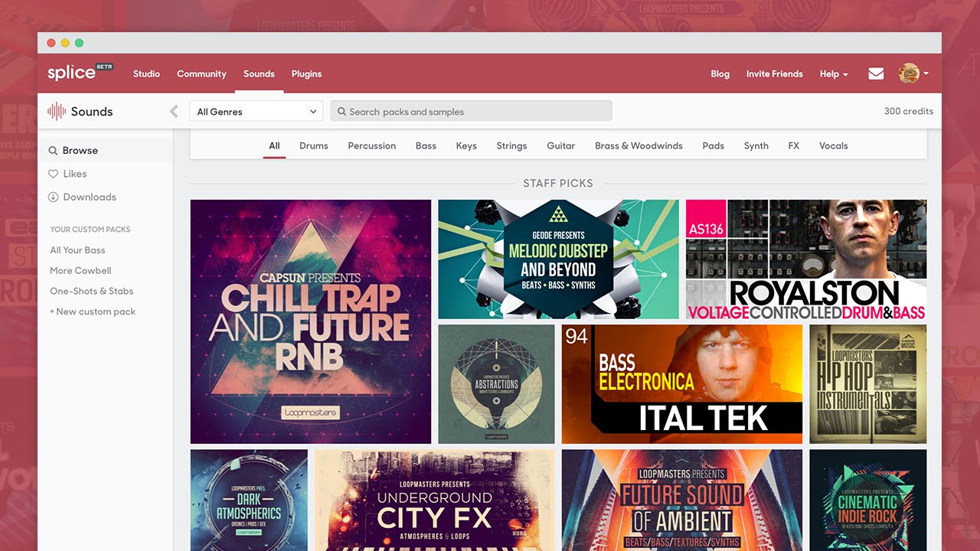The height and width of the screenshot is (551, 980).
Task: Select the Underground City FX pack
Action: (434, 500)
